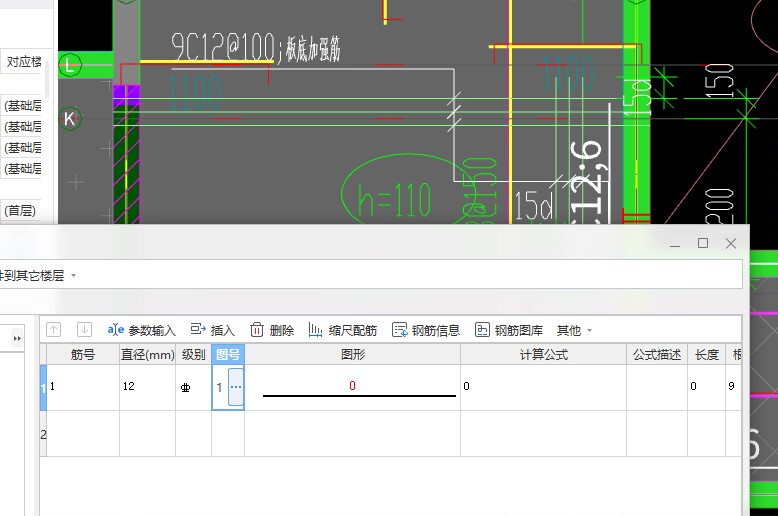Click the 筋号 cell in row 2

point(83,434)
